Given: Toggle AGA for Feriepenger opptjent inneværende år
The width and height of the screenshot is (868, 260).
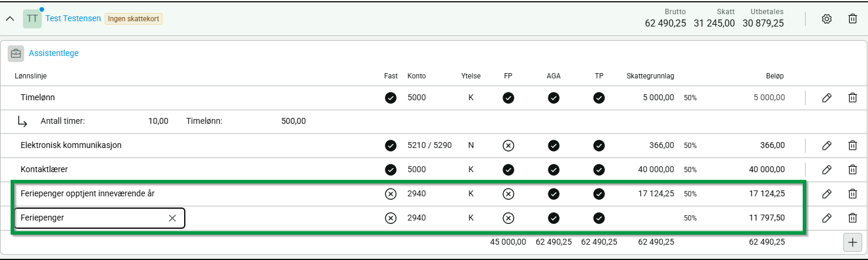Looking at the screenshot, I should pyautogui.click(x=554, y=194).
